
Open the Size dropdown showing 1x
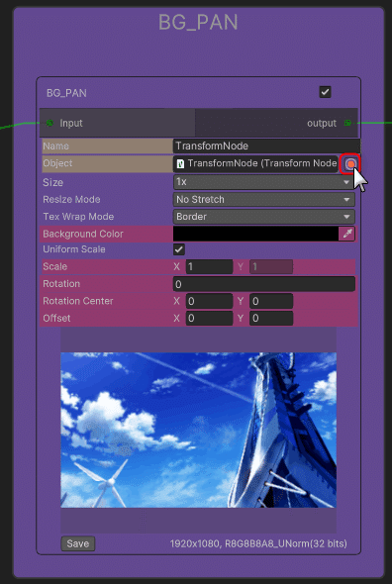click(x=264, y=182)
